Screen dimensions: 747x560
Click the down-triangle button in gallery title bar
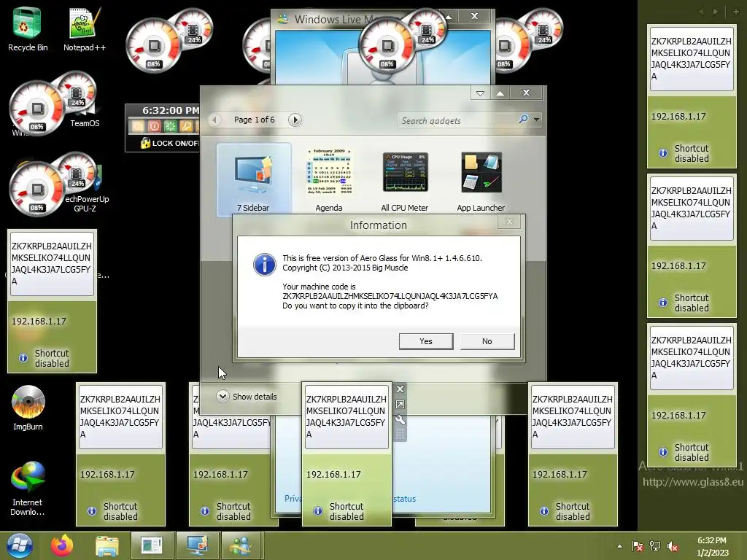point(480,93)
